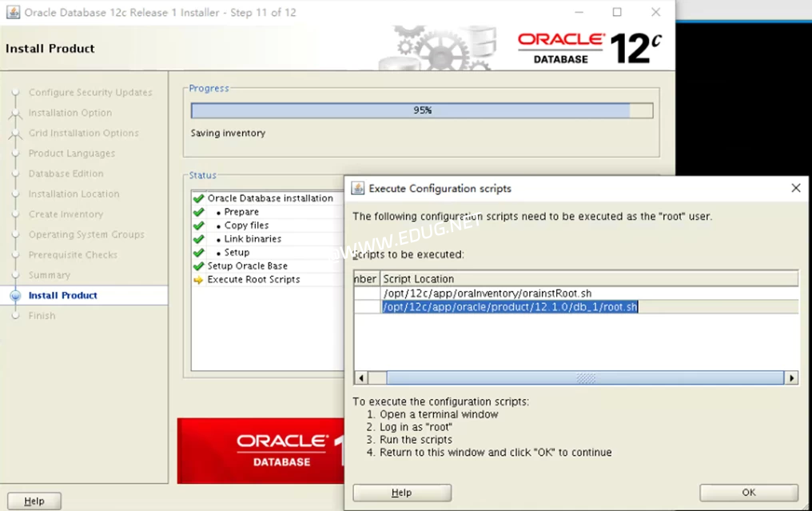The width and height of the screenshot is (812, 511).
Task: Click the red Oracle Database banner image
Action: coord(261,451)
